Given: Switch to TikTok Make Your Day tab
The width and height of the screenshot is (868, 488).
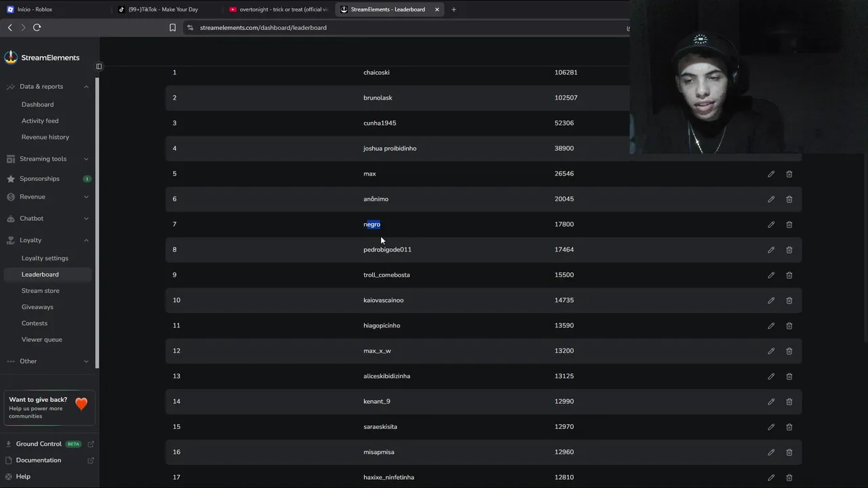Looking at the screenshot, I should (166, 9).
